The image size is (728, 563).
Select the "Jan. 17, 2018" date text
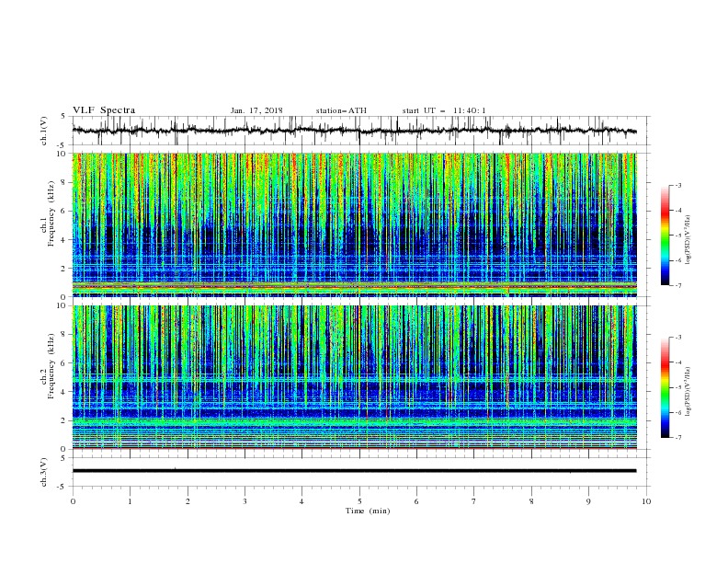(x=256, y=110)
